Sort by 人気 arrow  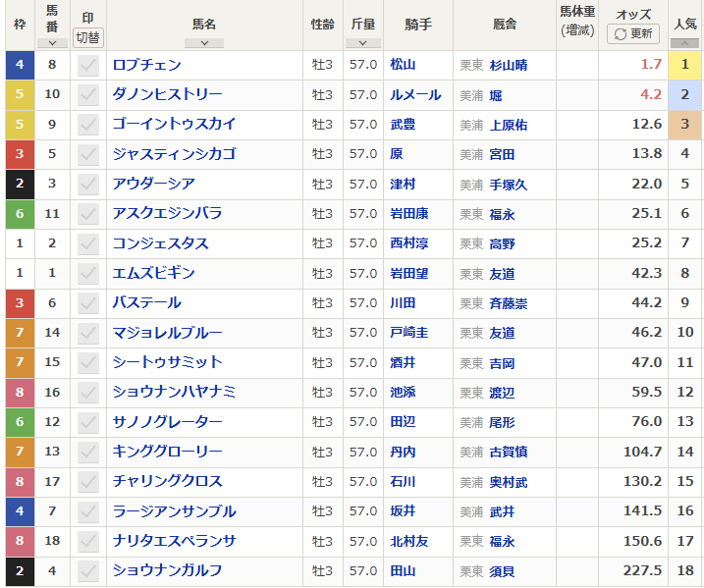(x=684, y=43)
